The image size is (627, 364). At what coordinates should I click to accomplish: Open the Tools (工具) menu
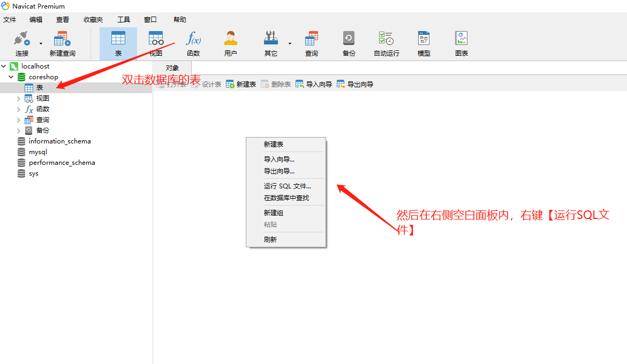[x=124, y=20]
